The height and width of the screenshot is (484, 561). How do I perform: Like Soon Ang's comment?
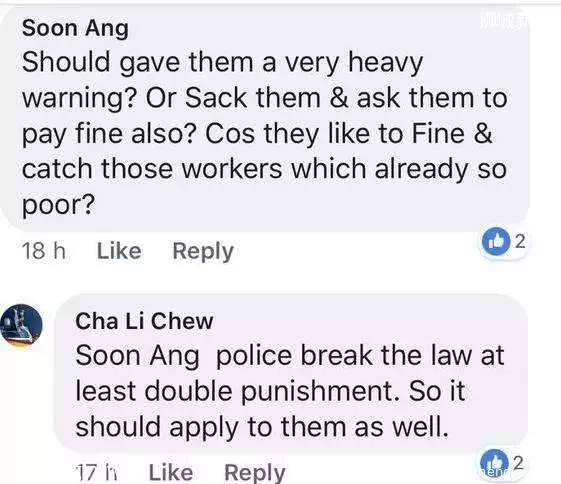(119, 251)
